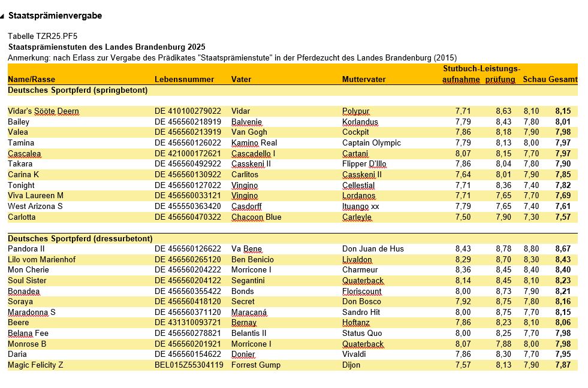The width and height of the screenshot is (588, 388).
Task: Select Forrest Gump in the Vater column
Action: pos(256,365)
